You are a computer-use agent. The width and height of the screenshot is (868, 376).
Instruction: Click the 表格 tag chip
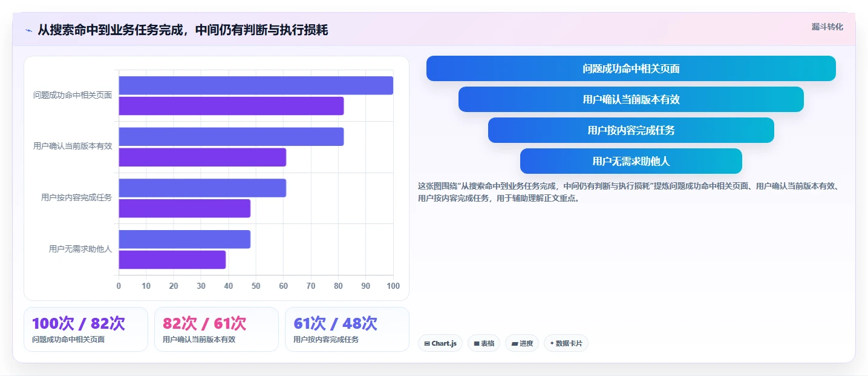(484, 343)
